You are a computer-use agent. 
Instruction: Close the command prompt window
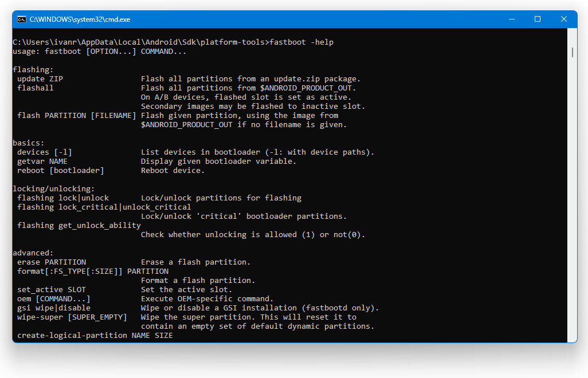pyautogui.click(x=564, y=19)
